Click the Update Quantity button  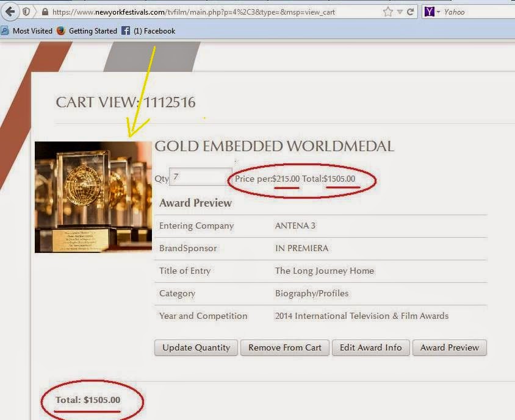tap(196, 347)
